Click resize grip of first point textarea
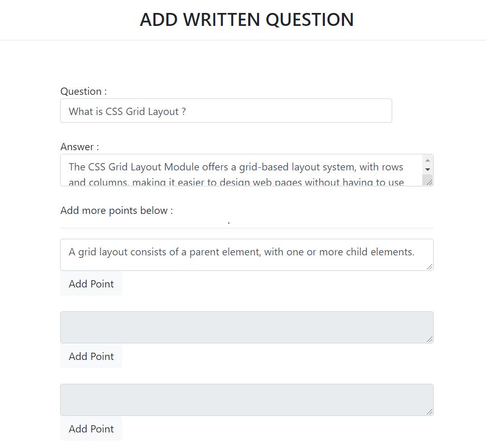The height and width of the screenshot is (448, 486). click(x=430, y=267)
